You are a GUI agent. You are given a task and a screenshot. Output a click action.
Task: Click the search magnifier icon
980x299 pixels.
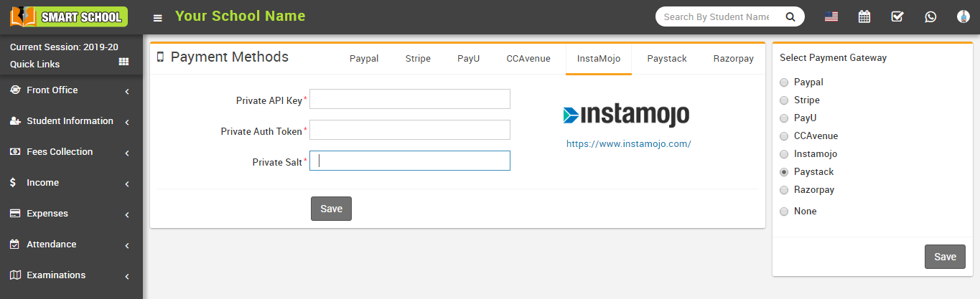tap(790, 16)
